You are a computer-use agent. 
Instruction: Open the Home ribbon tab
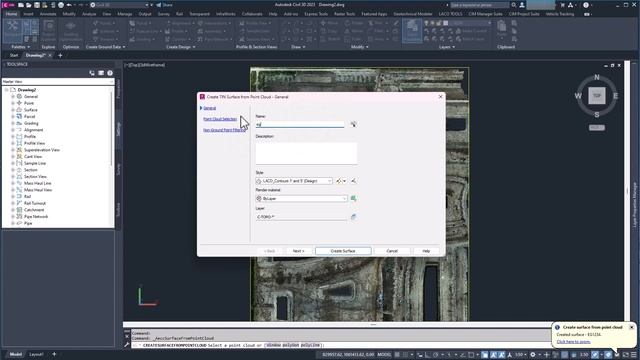pos(11,14)
